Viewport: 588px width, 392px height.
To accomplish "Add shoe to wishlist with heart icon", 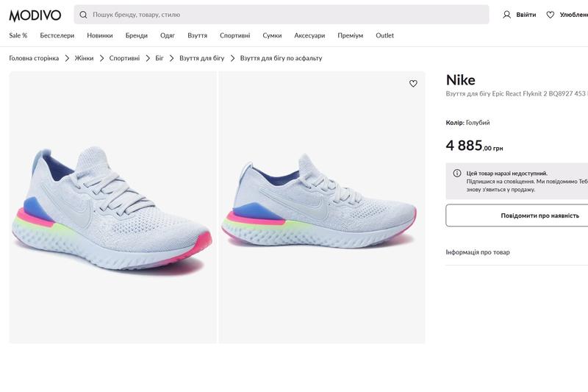I will (x=413, y=84).
